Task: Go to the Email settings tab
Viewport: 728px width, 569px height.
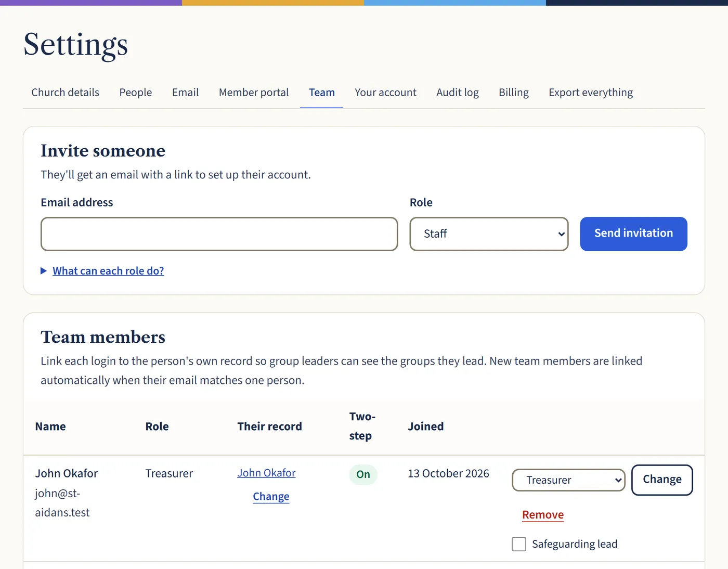Action: pos(185,93)
